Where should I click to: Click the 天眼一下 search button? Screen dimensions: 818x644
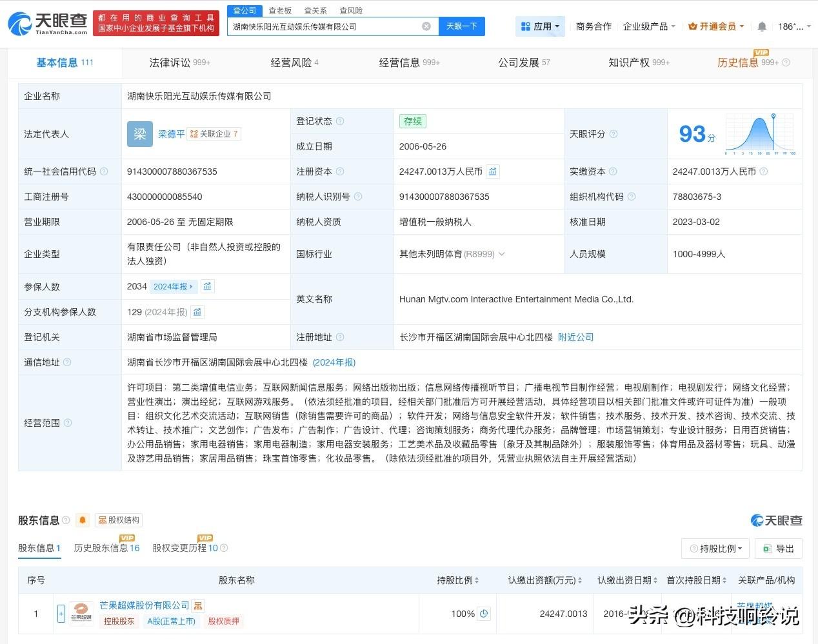462,26
